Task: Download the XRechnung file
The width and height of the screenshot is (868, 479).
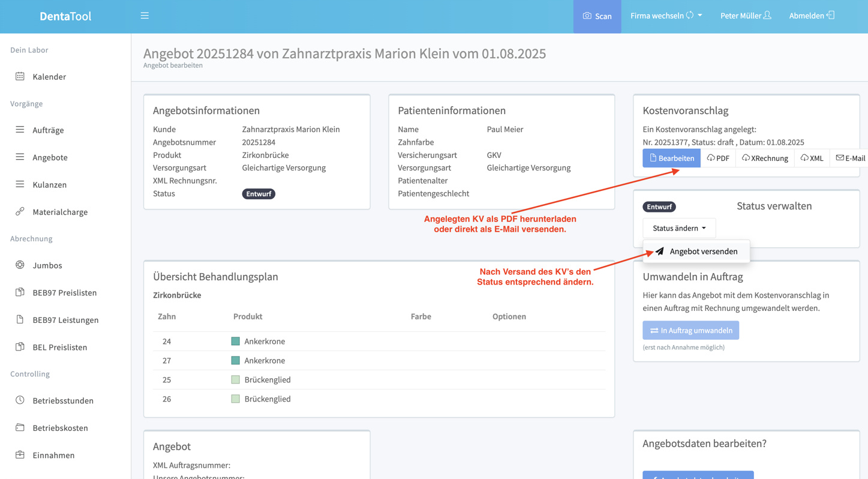Action: coord(765,158)
